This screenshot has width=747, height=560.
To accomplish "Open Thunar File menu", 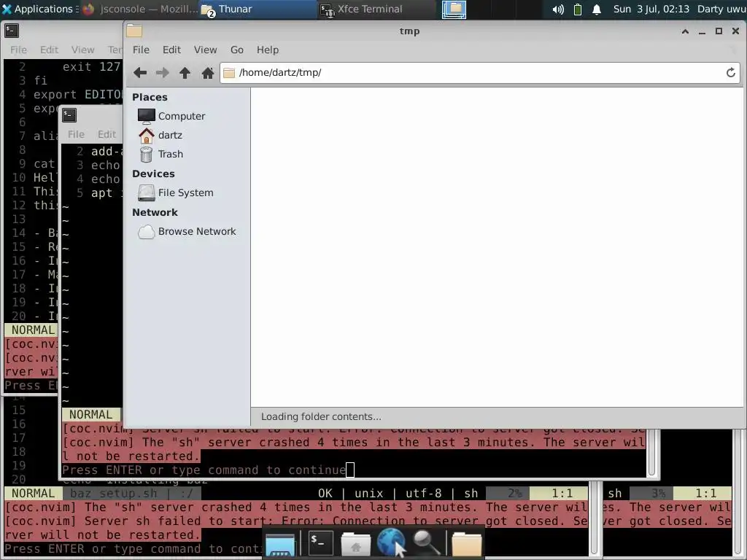I will pyautogui.click(x=141, y=50).
